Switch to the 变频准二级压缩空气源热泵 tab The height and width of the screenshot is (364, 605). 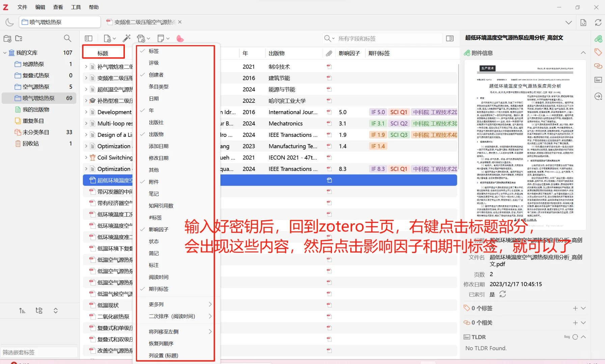[142, 22]
